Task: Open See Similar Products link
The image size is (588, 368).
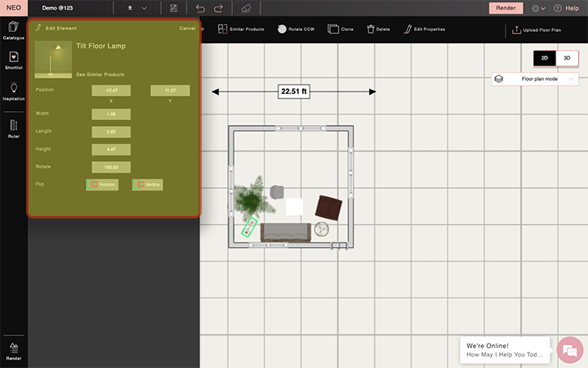Action: click(100, 74)
